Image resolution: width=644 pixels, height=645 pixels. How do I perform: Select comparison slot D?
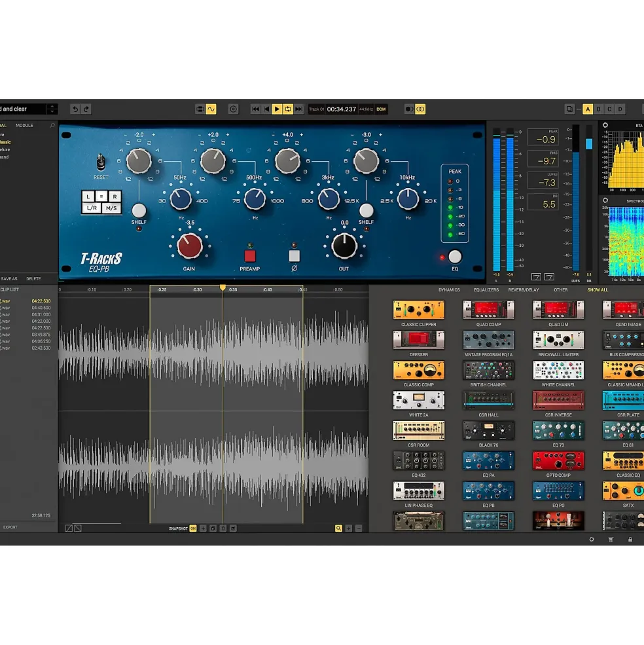(x=620, y=109)
